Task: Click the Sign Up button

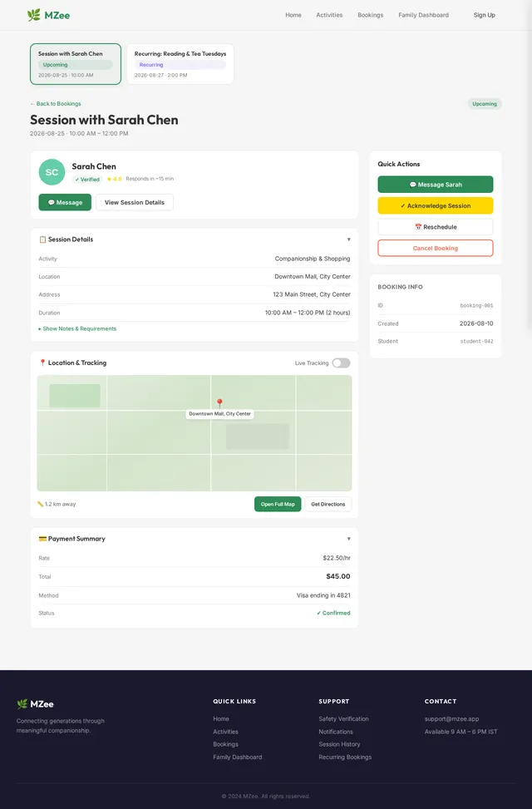Action: 484,15
